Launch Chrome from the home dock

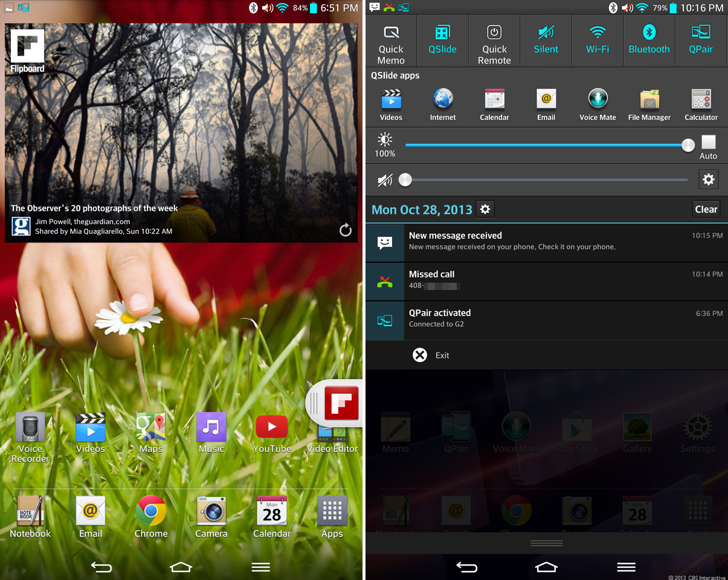tap(151, 517)
